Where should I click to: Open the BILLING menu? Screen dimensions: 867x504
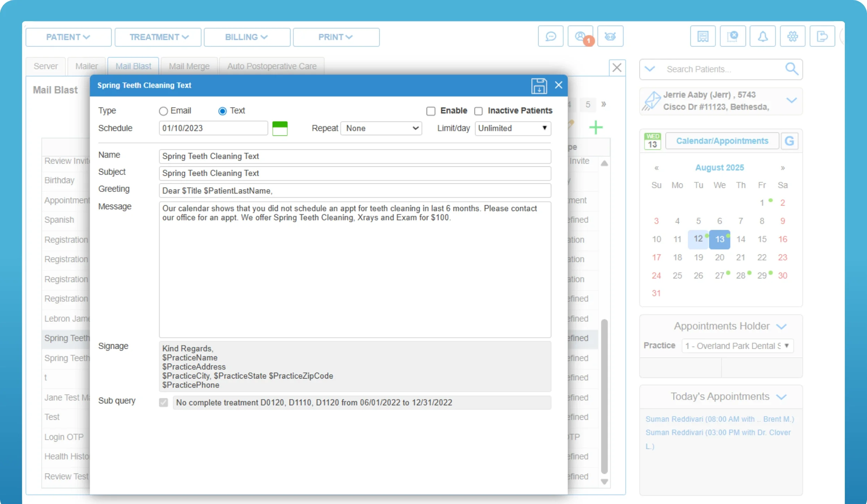tap(247, 37)
